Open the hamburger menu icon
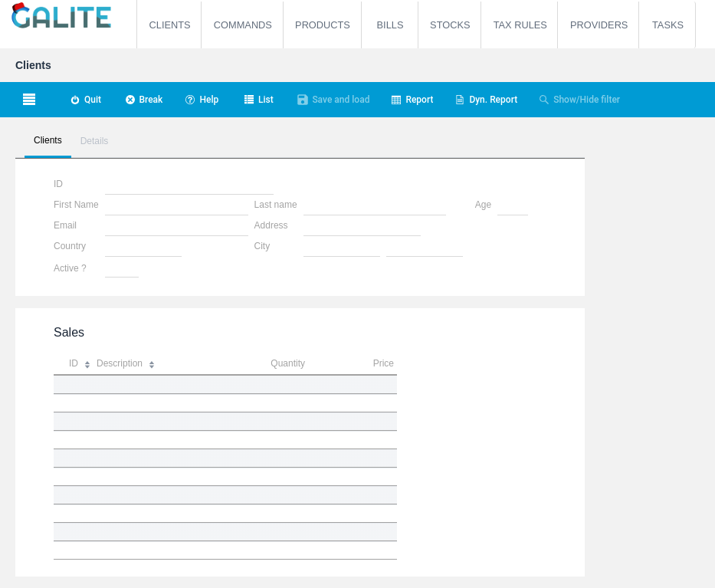This screenshot has height=588, width=715. pyautogui.click(x=29, y=100)
